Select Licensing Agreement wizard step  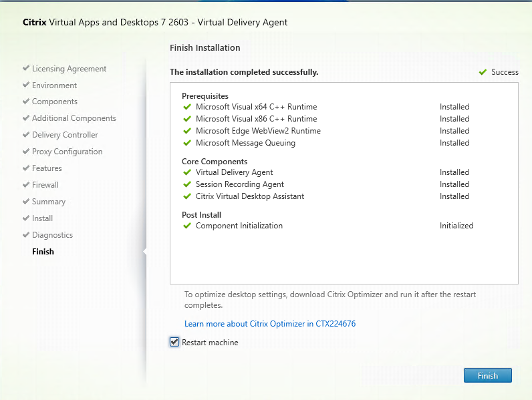[x=70, y=69]
